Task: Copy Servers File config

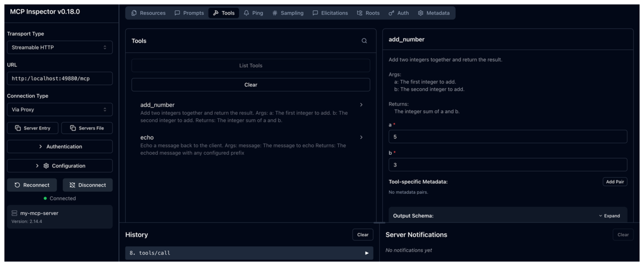Action: point(87,128)
